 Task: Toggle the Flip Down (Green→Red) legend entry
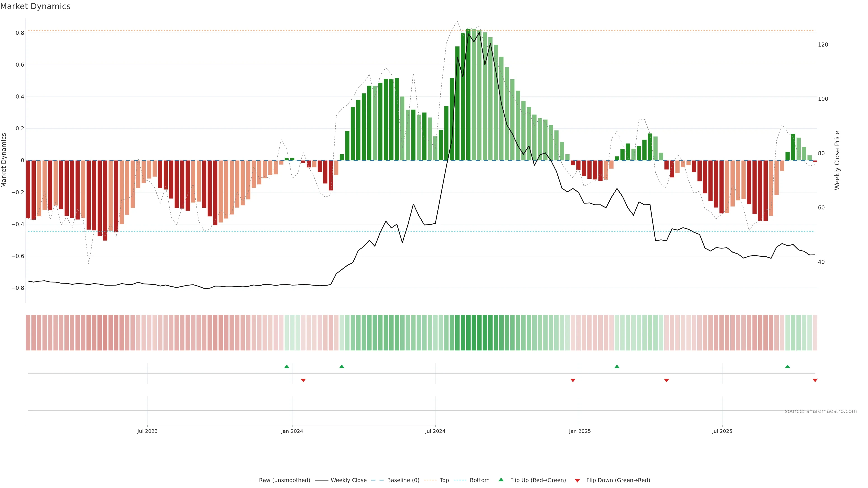pyautogui.click(x=618, y=480)
